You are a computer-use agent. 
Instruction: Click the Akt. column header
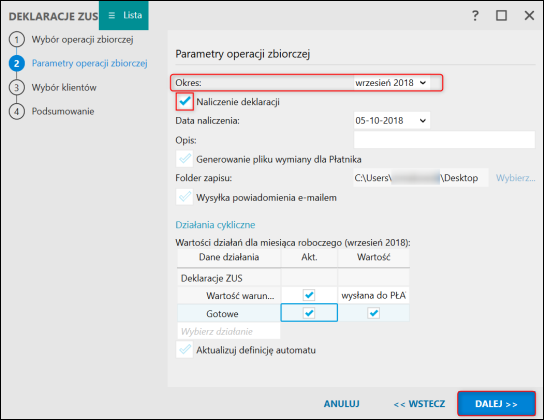[309, 257]
